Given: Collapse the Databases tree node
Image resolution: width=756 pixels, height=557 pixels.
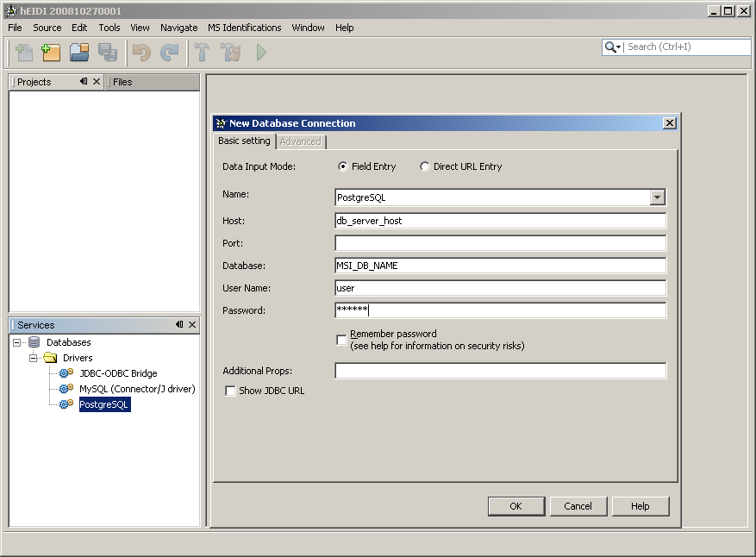Looking at the screenshot, I should click(18, 342).
